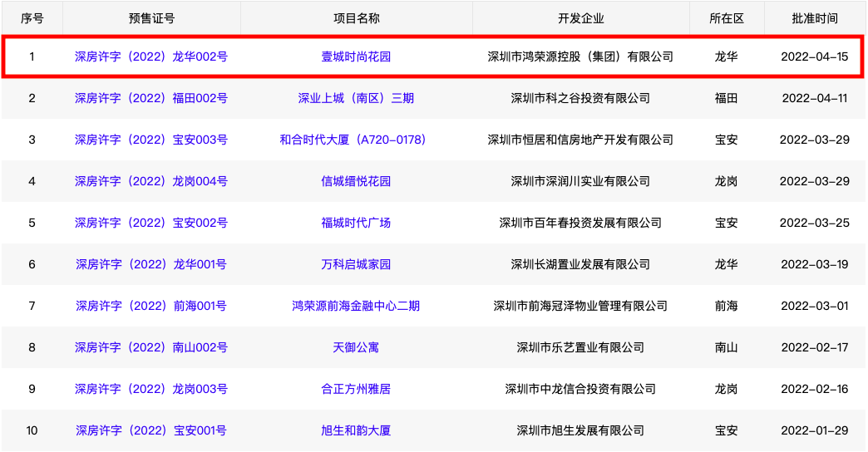The image size is (868, 452).
Task: Select developer 深圳市百年春投资发展有限公司
Action: 580,223
